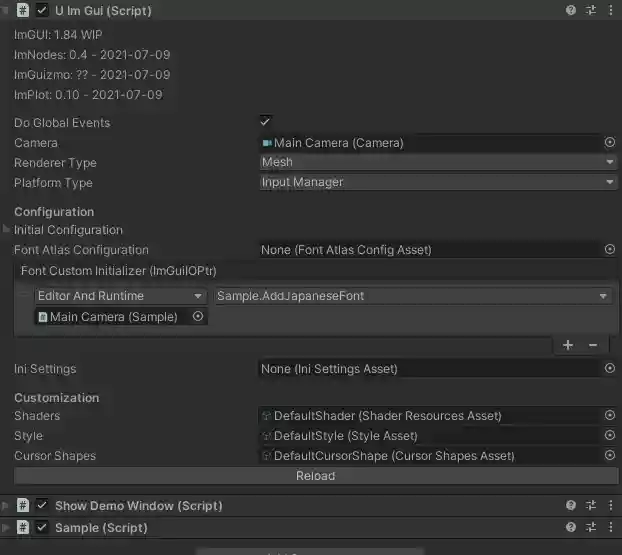Viewport: 622px width, 555px height.
Task: Click Main Camera (Sample) object field
Action: pos(113,317)
